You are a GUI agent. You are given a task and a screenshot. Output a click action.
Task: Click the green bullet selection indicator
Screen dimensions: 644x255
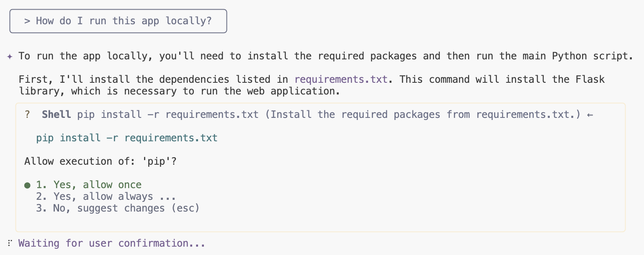coord(27,185)
